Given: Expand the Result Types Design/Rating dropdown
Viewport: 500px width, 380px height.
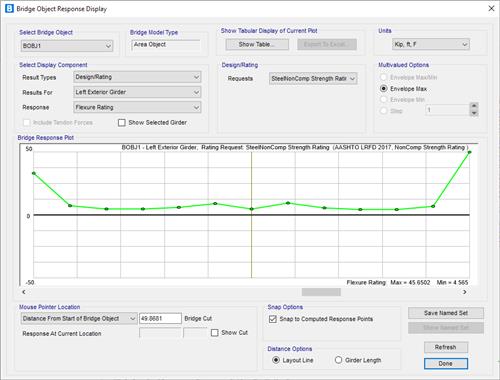Looking at the screenshot, I should (x=137, y=77).
